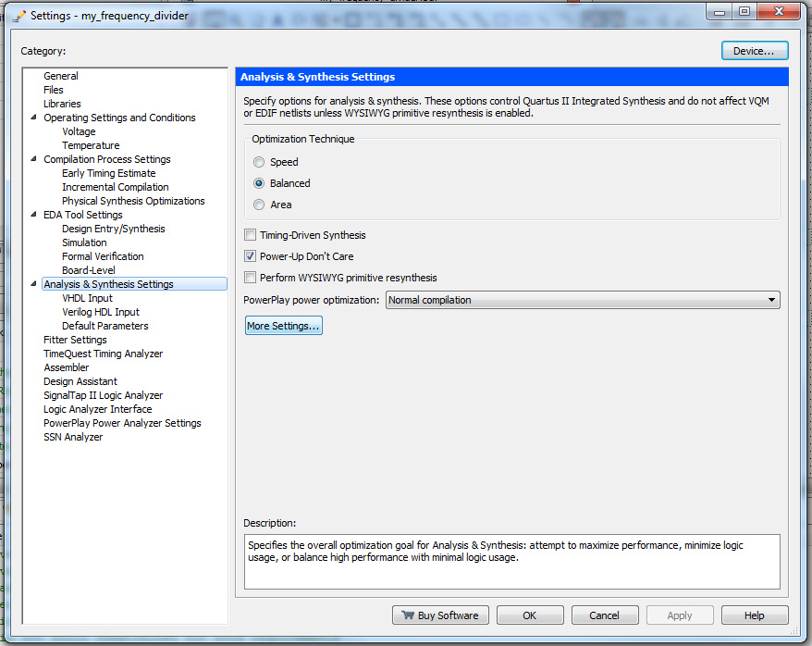The image size is (812, 646).
Task: Select General category
Action: pos(61,76)
